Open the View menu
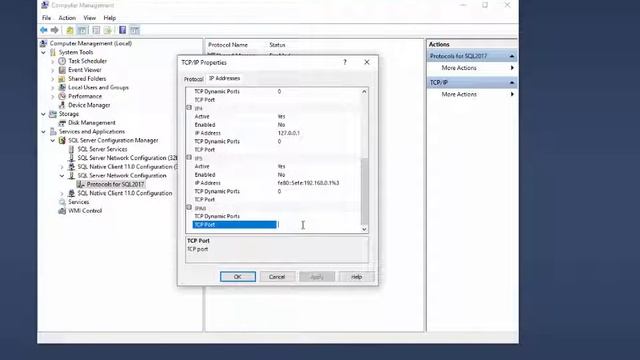640x360 pixels. tap(89, 18)
